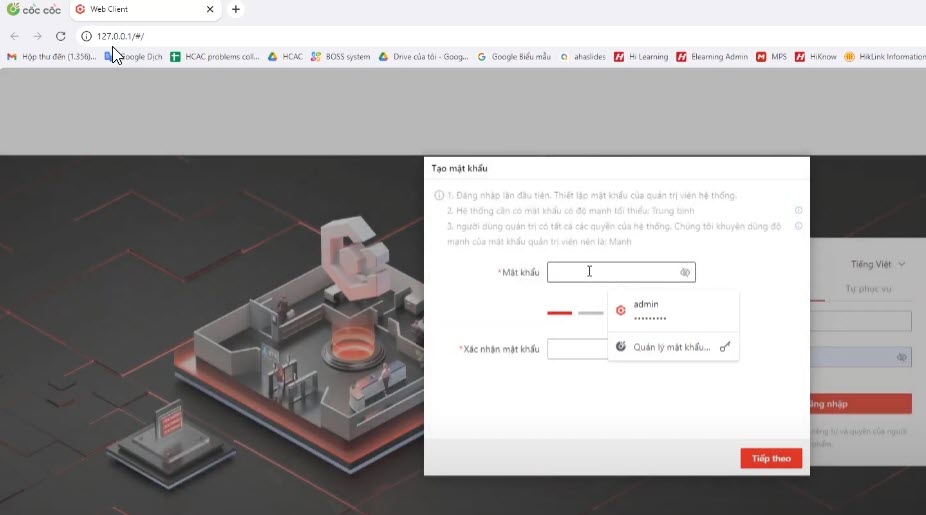Open the Elearning Admin bookmark
Viewport: 926px width, 515px height.
pos(712,57)
